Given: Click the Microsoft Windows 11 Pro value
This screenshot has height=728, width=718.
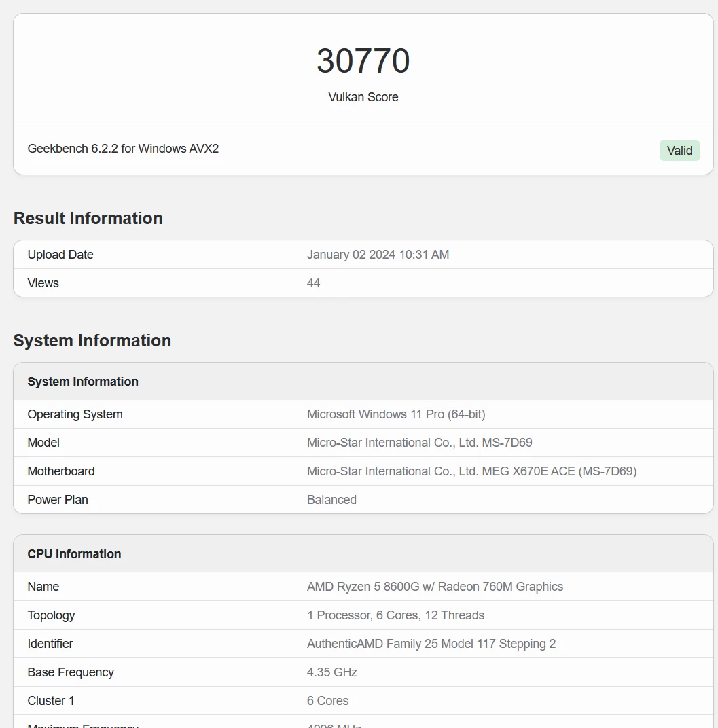Looking at the screenshot, I should click(396, 414).
